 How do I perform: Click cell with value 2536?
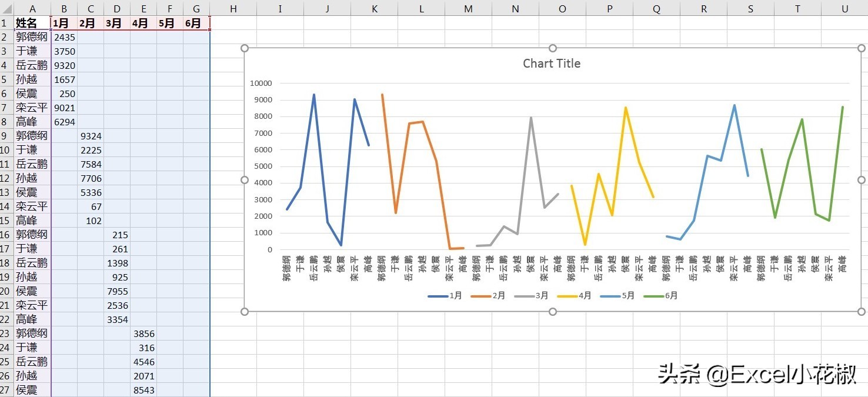[x=117, y=305]
